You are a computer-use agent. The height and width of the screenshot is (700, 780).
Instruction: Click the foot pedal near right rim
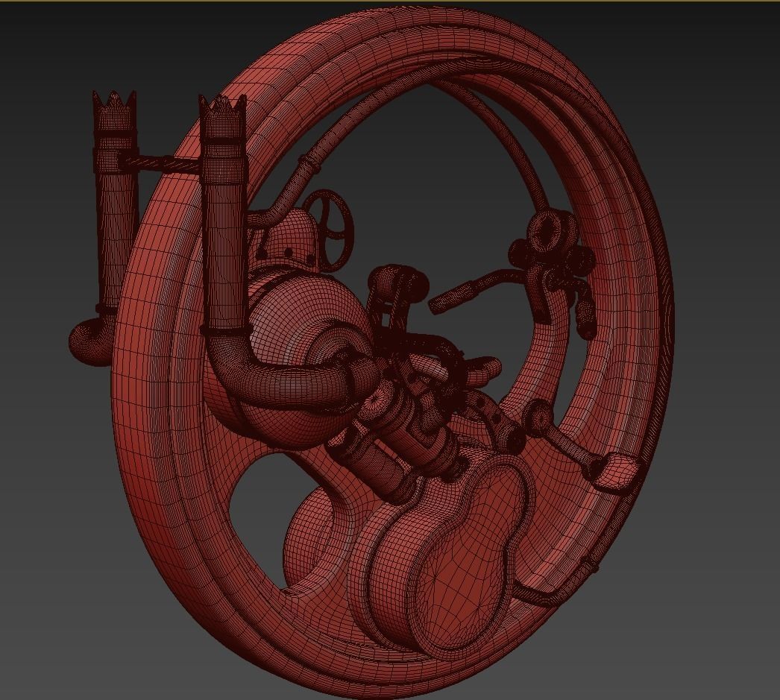point(618,472)
